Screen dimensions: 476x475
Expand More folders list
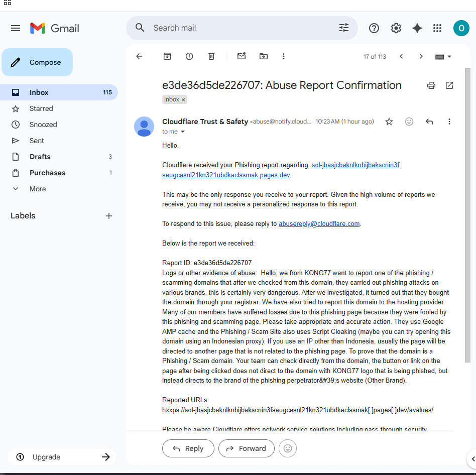59,189
